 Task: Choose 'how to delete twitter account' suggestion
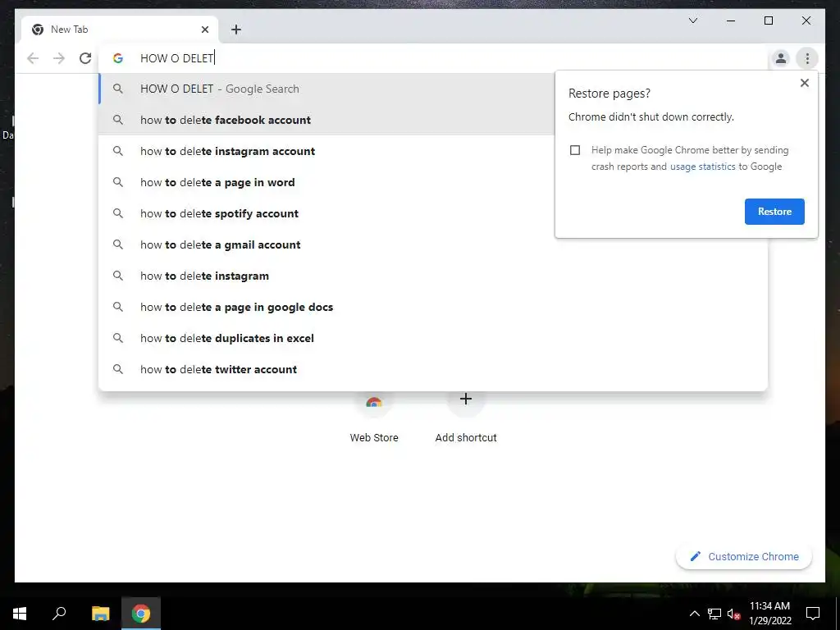pos(433,369)
